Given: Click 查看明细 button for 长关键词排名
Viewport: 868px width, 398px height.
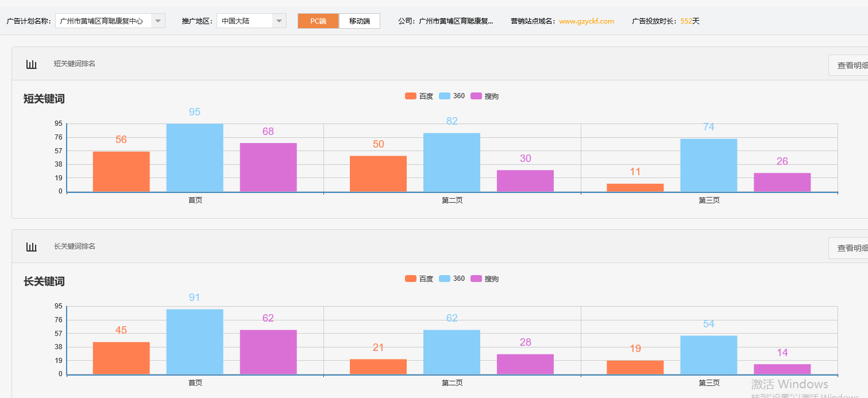Looking at the screenshot, I should [850, 248].
